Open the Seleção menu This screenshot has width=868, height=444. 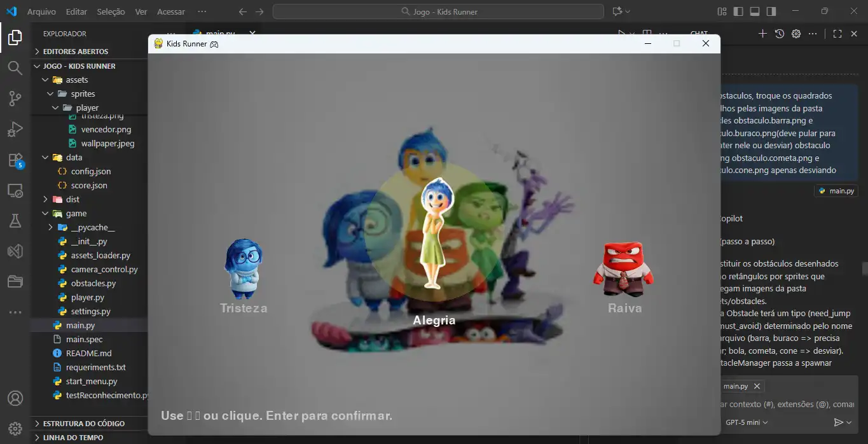point(111,11)
